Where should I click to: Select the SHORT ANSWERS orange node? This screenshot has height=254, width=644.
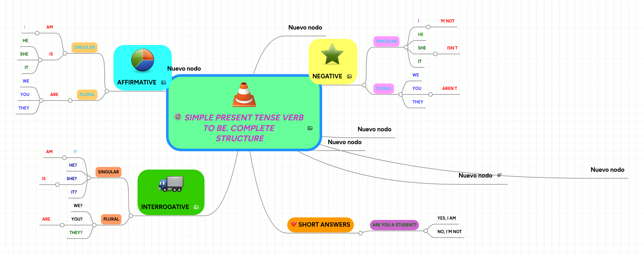tap(321, 224)
